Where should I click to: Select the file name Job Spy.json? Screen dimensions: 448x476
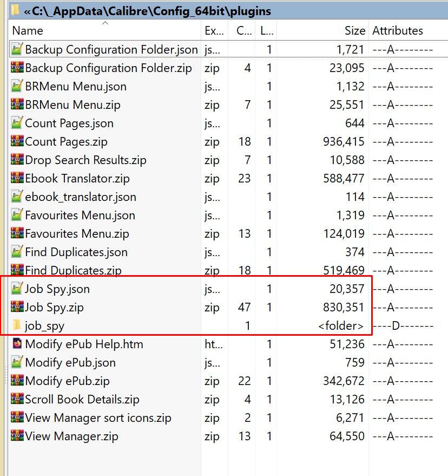pos(57,289)
